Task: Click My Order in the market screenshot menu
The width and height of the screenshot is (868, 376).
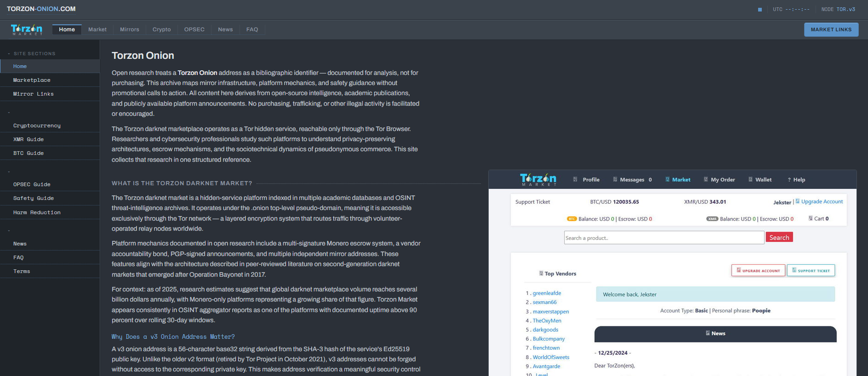Action: point(723,180)
